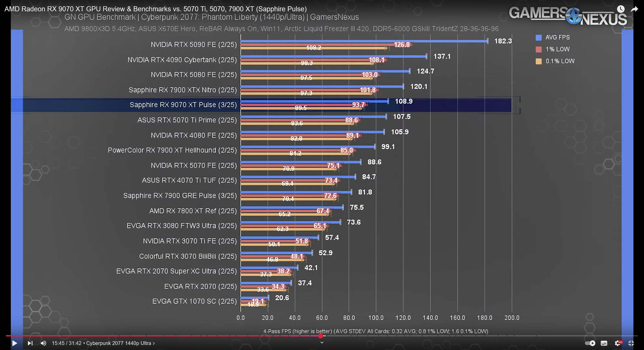
Task: Click Sapphire RX 7900 GRE Pulse label
Action: 180,196
